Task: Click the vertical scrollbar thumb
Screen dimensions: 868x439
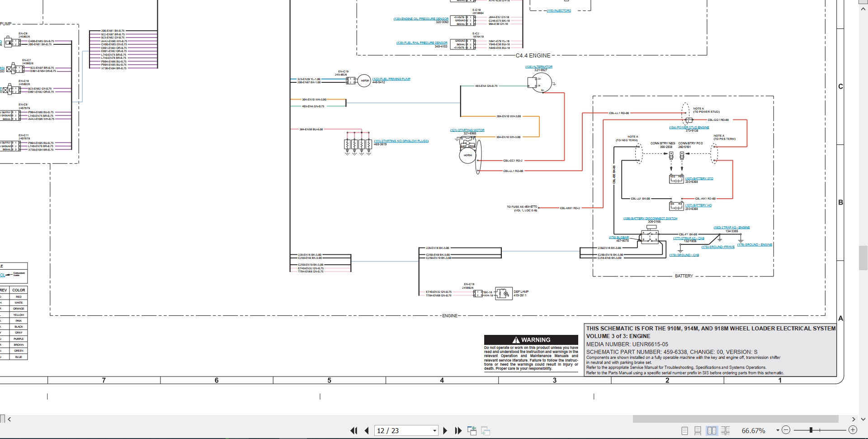Action: pos(863,258)
